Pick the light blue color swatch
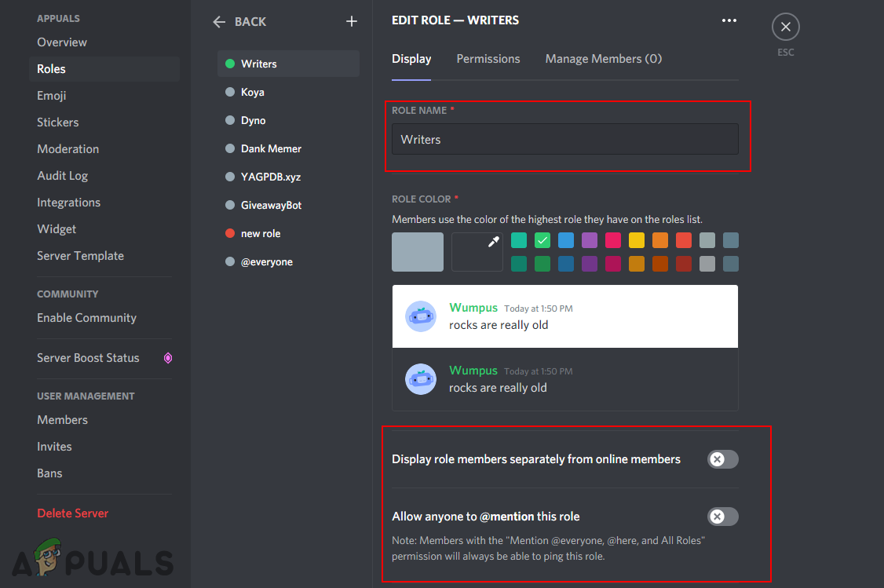 pos(566,240)
